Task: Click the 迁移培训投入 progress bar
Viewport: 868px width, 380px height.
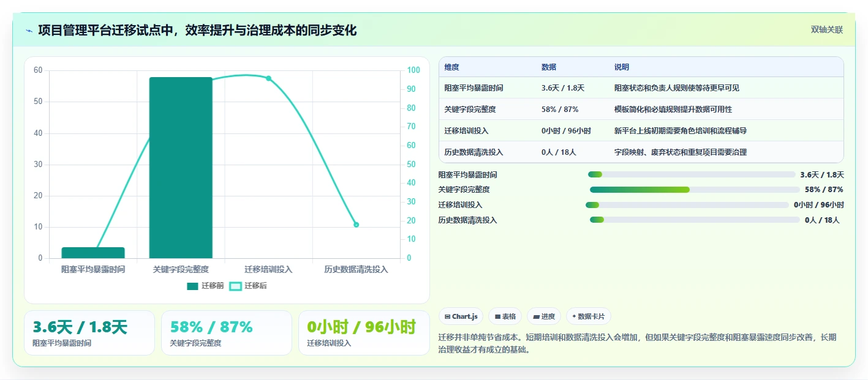Action: [687, 205]
